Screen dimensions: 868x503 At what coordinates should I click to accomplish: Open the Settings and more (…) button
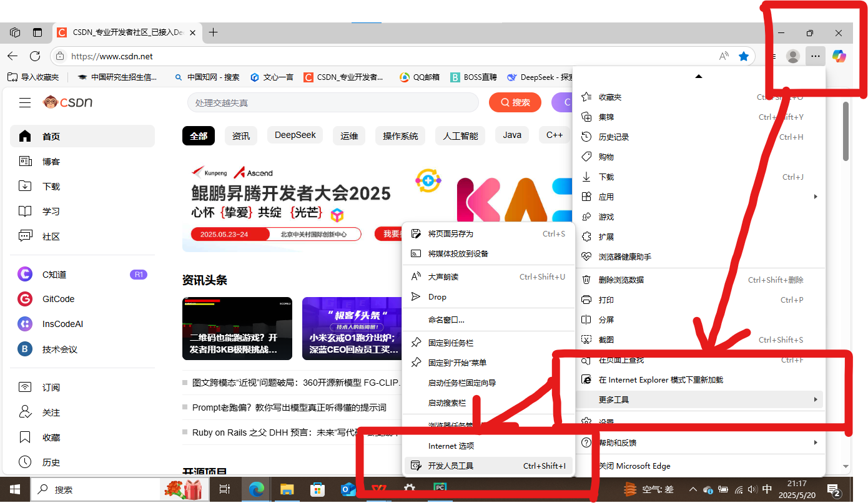click(815, 56)
